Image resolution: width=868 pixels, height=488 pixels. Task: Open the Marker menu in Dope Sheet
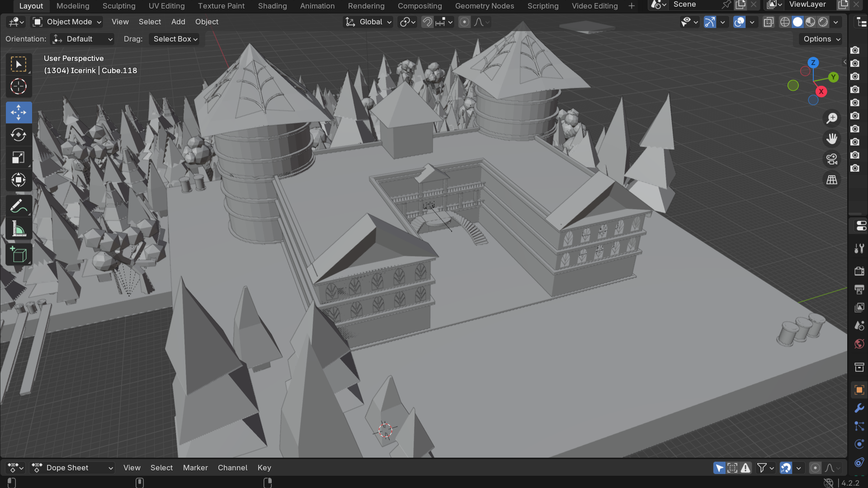[x=195, y=468]
